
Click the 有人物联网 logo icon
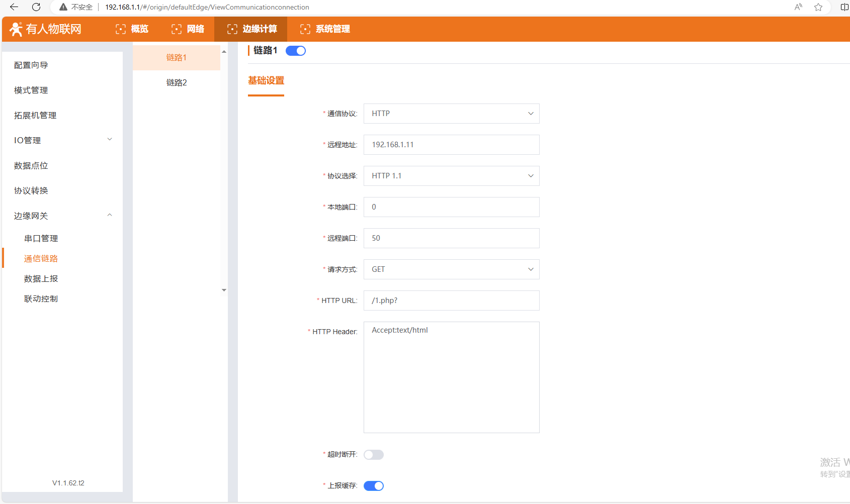click(x=16, y=29)
